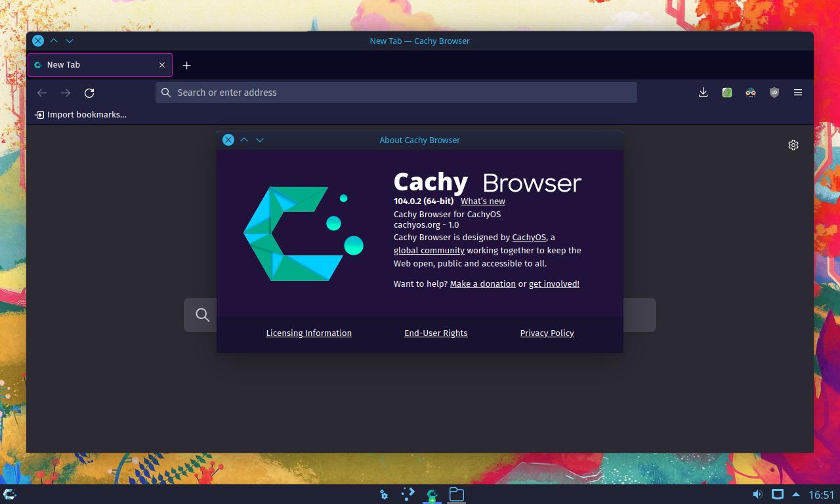The image size is (840, 504).
Task: Click the cachyos.org - 1.0 text
Action: (x=426, y=225)
